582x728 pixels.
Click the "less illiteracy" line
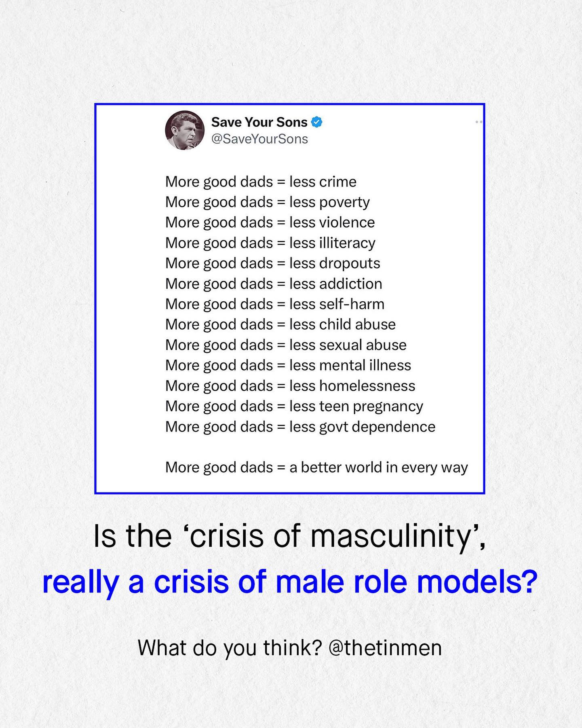(270, 243)
